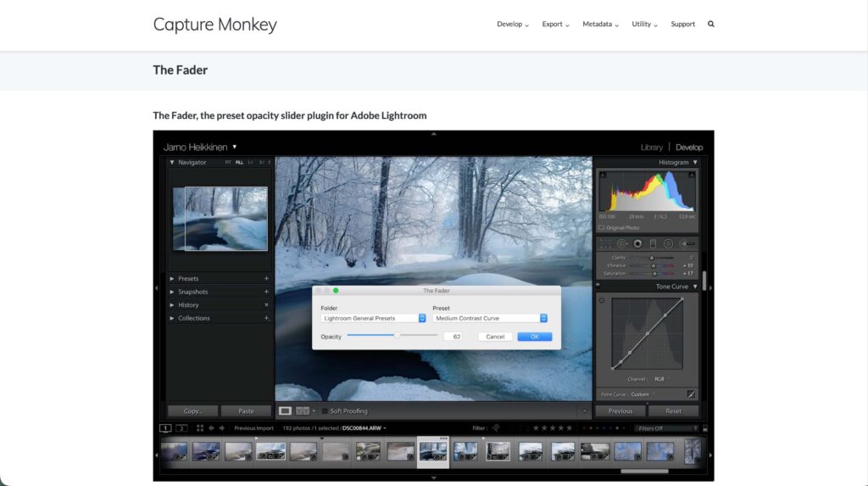Screen dimensions: 868x486
Task: Set Navigator zoom to 1:1
Action: [251, 162]
